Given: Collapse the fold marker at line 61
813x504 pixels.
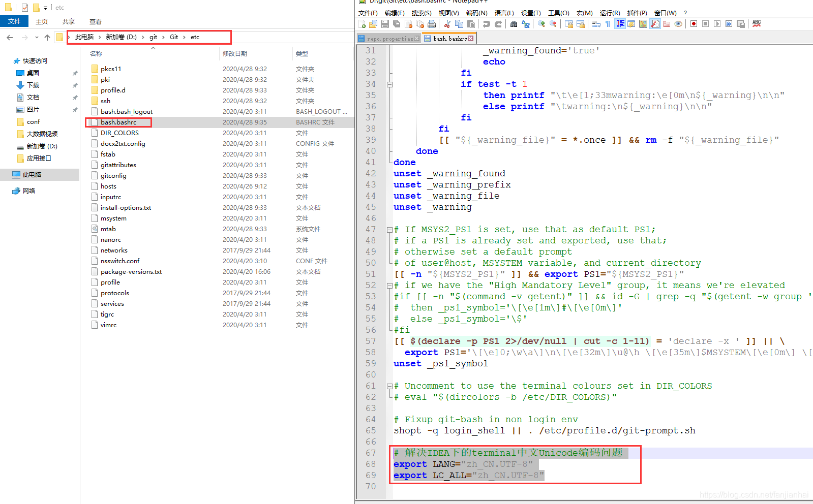Looking at the screenshot, I should tap(390, 386).
